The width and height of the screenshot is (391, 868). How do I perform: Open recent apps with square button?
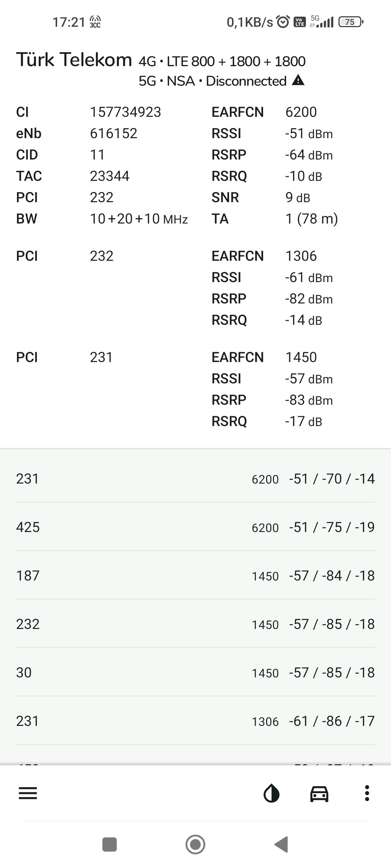click(x=110, y=844)
